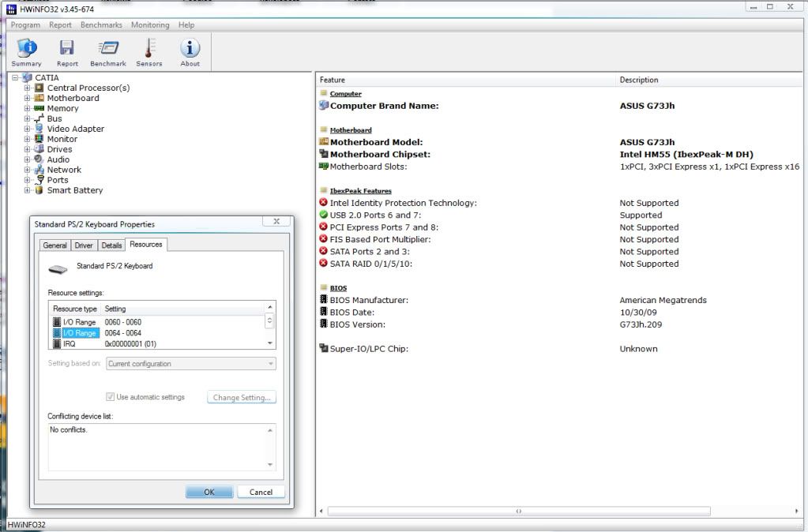Screen dimensions: 808x532
Task: Expand the Smart Battery tree node
Action: tap(28, 190)
